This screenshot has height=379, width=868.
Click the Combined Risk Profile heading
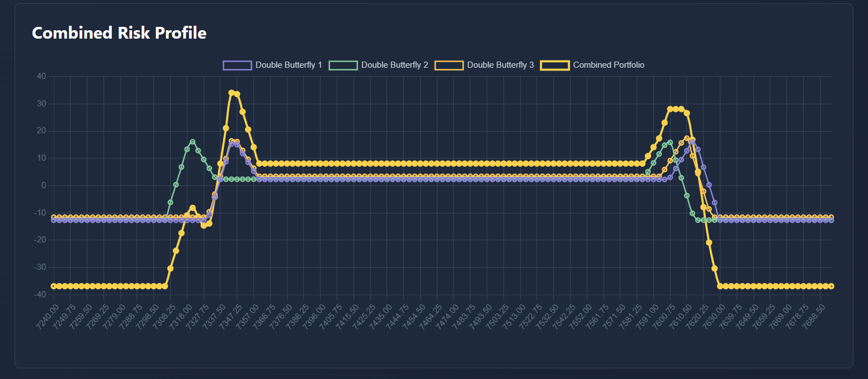point(119,33)
